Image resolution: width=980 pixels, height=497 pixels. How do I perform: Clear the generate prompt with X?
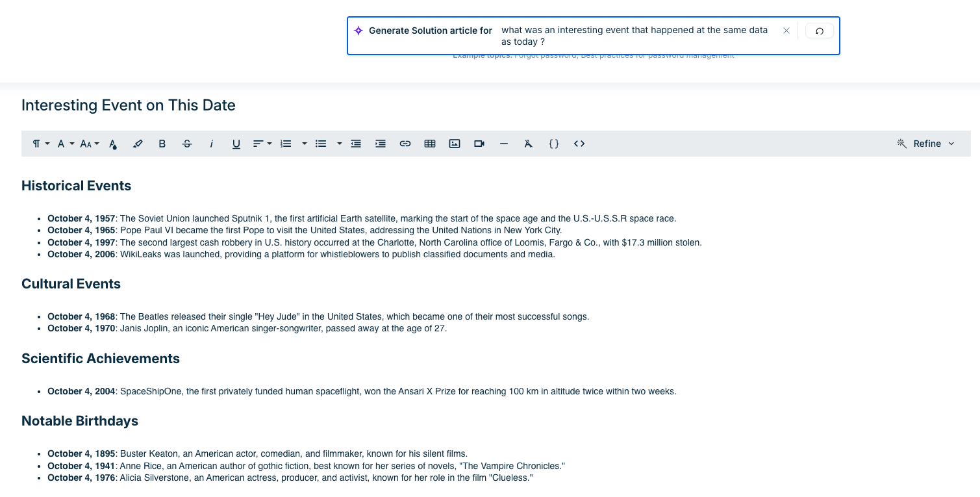point(786,31)
